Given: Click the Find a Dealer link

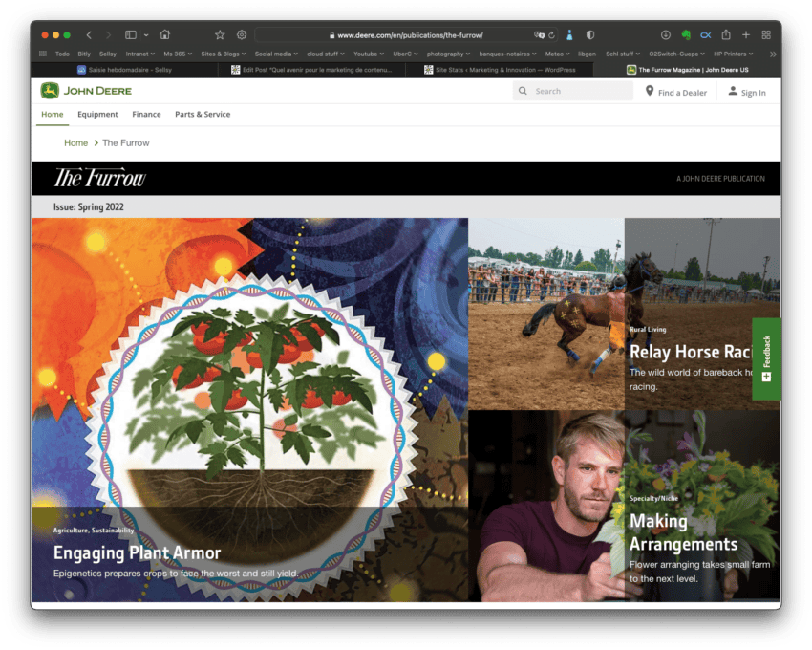Looking at the screenshot, I should click(675, 93).
